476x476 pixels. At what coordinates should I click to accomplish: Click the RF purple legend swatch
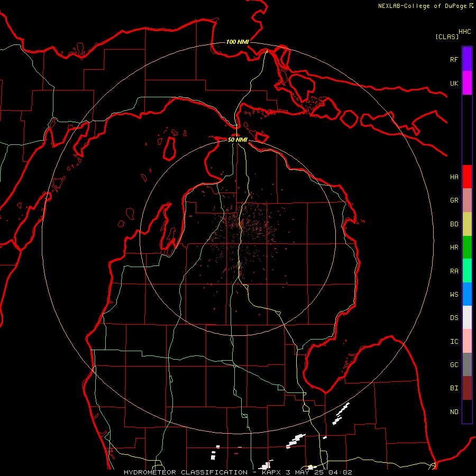coord(467,59)
